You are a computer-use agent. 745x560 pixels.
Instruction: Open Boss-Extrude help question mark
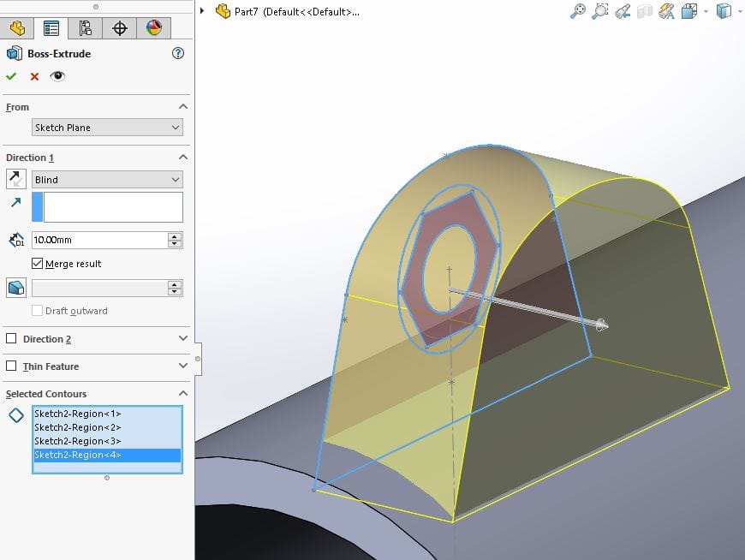point(178,53)
